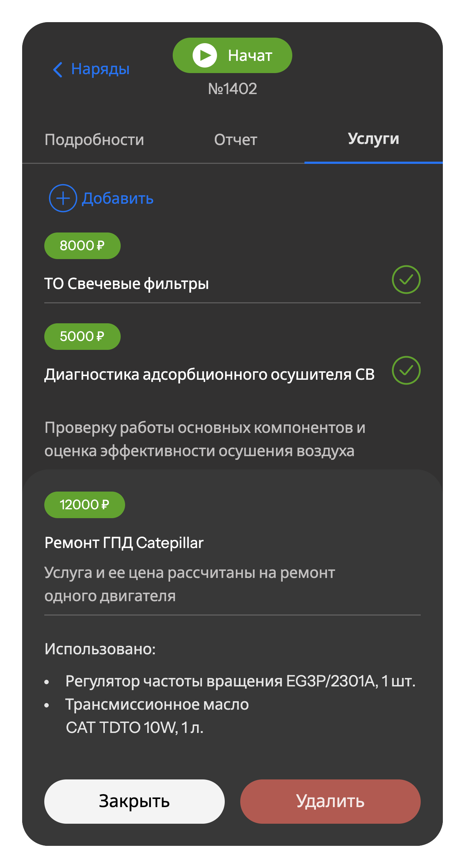
Task: Toggle checkmark for Диагностика адсорбционного осушителя
Action: coord(406,371)
